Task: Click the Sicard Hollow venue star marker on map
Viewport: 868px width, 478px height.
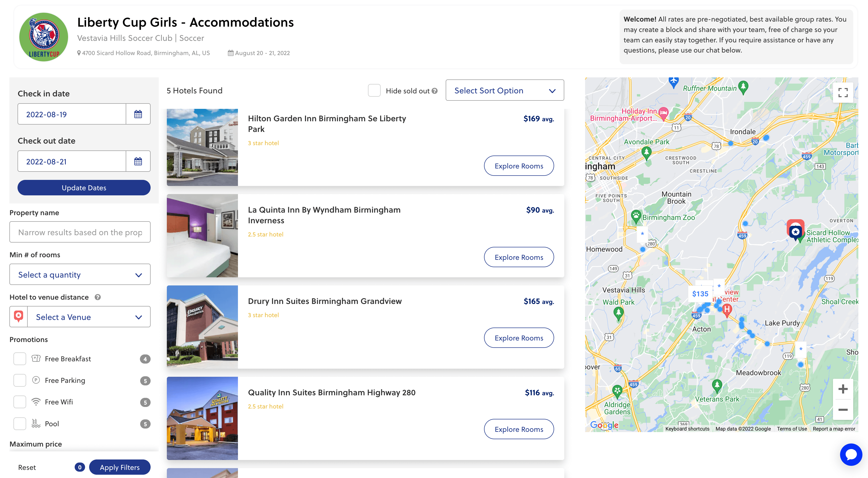Action: [796, 232]
